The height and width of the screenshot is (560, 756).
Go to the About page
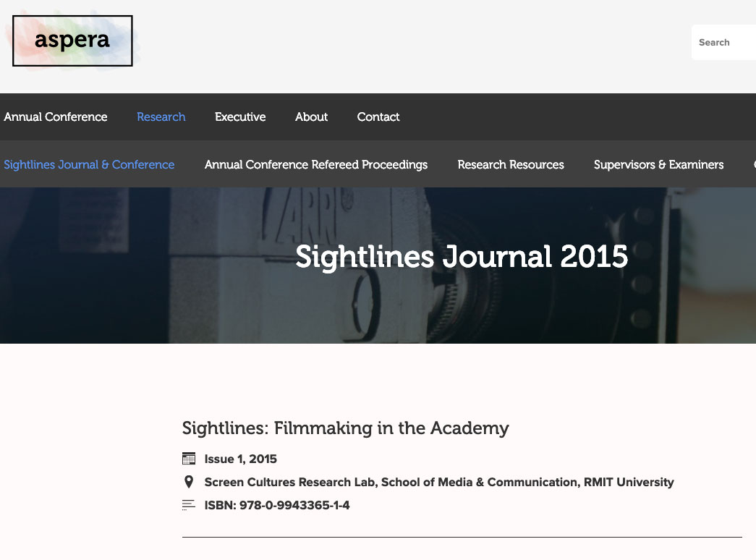(x=311, y=116)
